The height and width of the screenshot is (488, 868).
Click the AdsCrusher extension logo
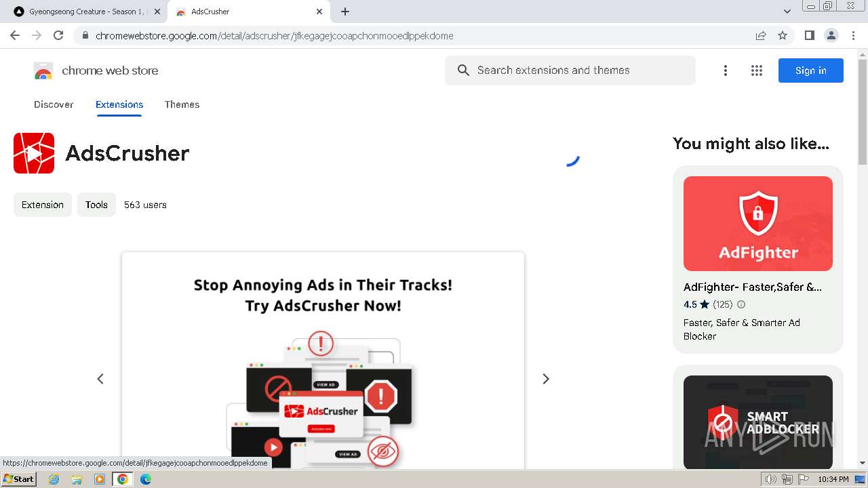point(34,153)
